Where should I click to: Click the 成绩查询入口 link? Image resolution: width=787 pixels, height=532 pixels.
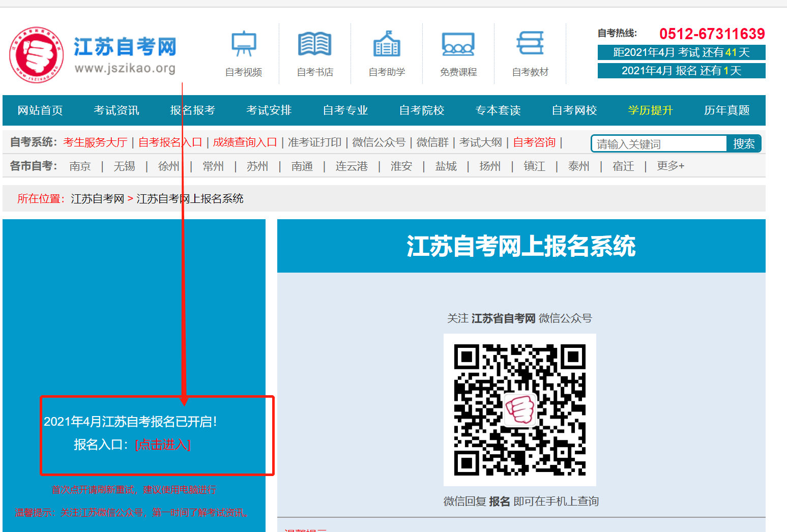point(245,142)
